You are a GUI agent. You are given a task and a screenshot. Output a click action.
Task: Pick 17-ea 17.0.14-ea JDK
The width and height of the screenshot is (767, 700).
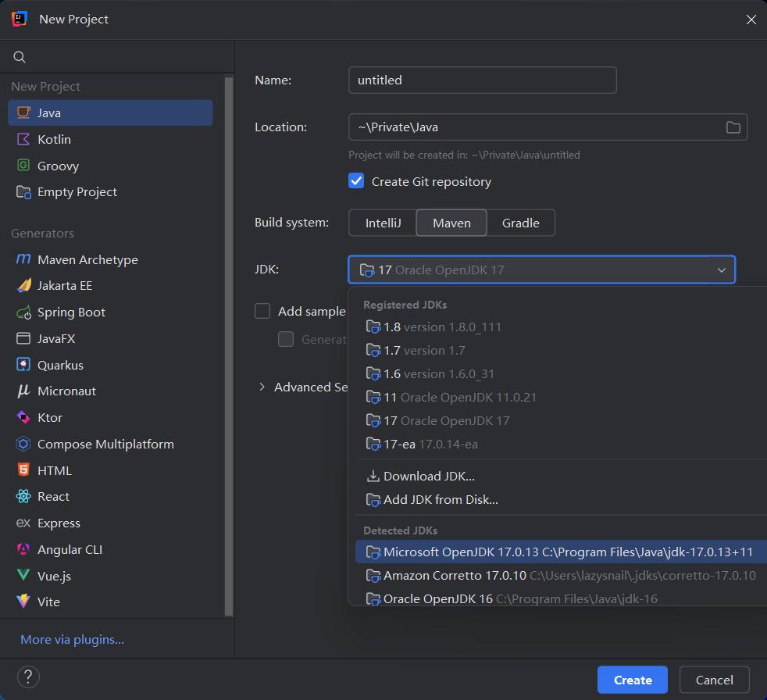point(561,445)
